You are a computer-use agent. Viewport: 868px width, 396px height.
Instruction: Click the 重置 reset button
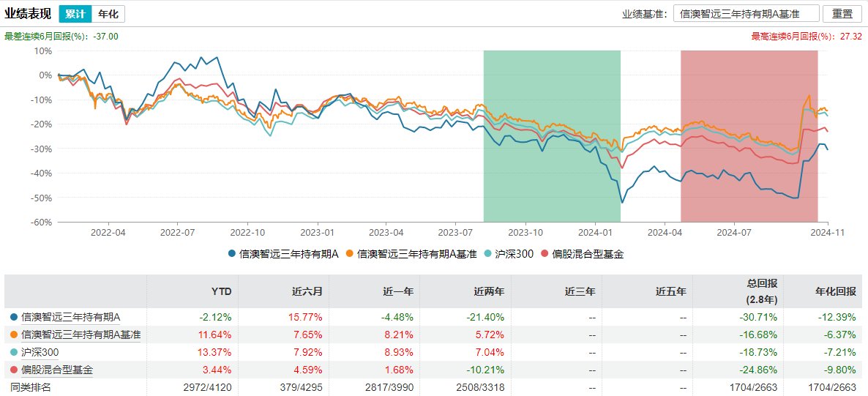coord(842,14)
